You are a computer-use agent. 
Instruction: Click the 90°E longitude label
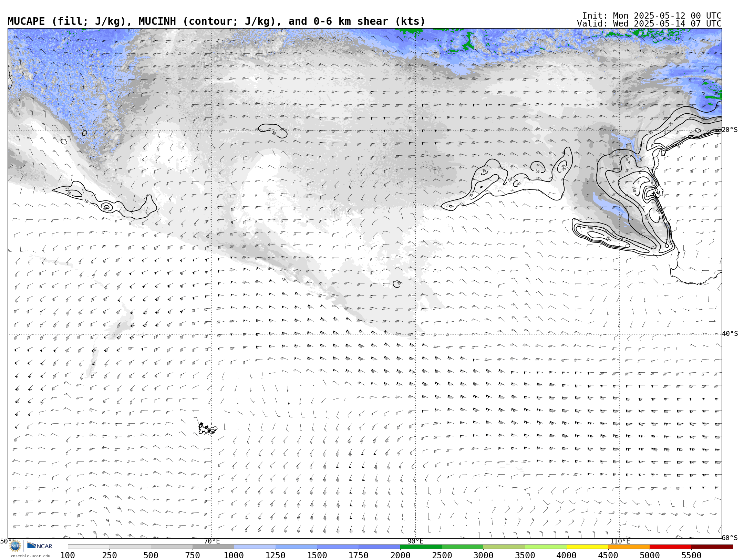[416, 541]
